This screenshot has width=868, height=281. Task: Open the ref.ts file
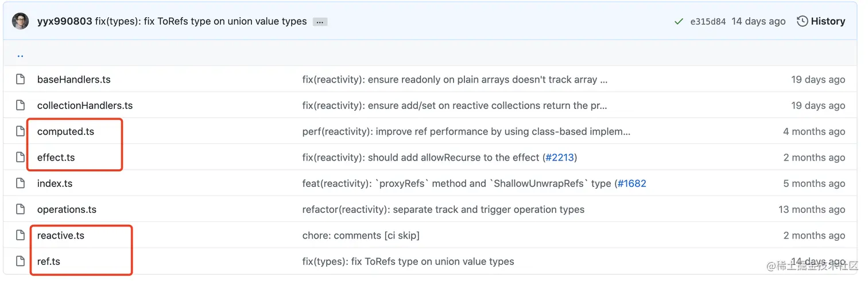tap(49, 262)
